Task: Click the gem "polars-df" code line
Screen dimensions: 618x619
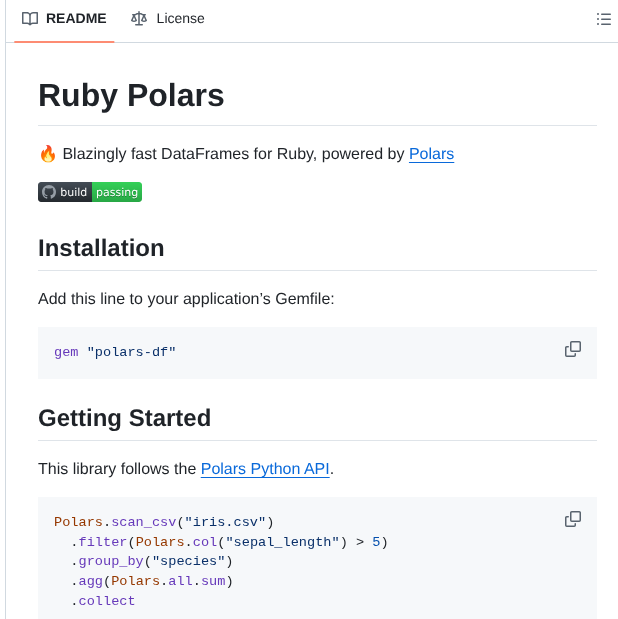Action: [x=115, y=352]
